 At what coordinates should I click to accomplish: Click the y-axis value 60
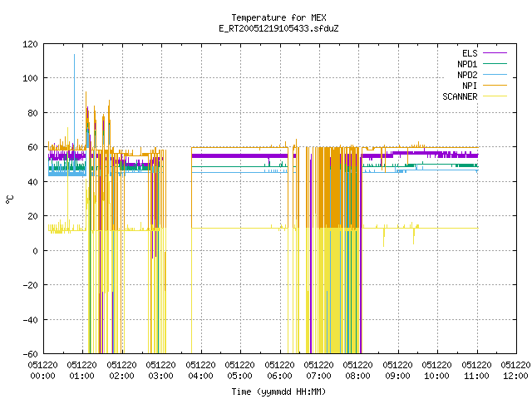pos(32,147)
